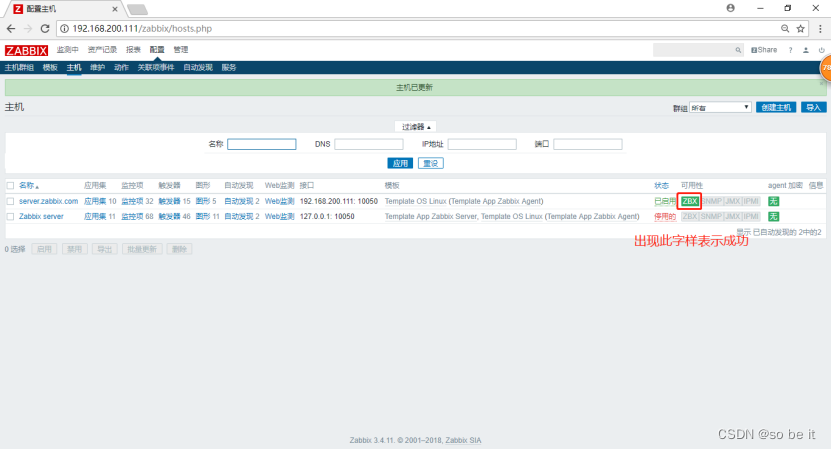Select all hosts with header checkbox
Viewport: 831px width, 449px height.
tap(10, 186)
